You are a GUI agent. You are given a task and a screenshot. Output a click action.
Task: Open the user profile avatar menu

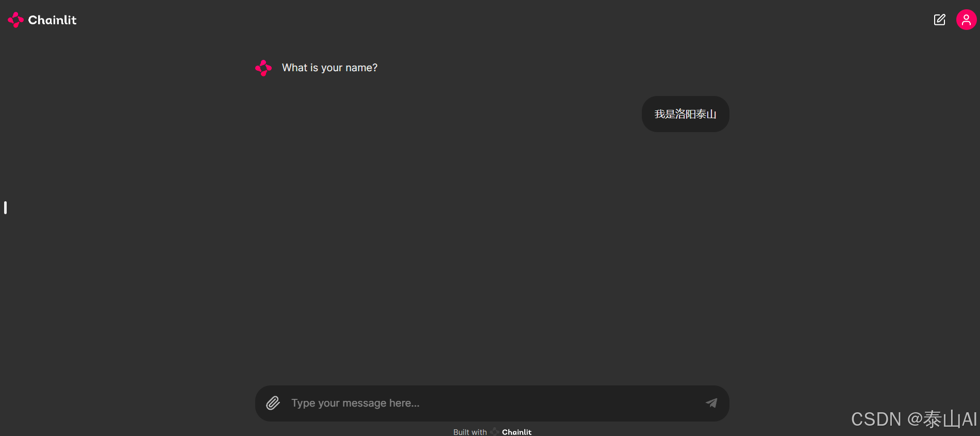point(966,20)
